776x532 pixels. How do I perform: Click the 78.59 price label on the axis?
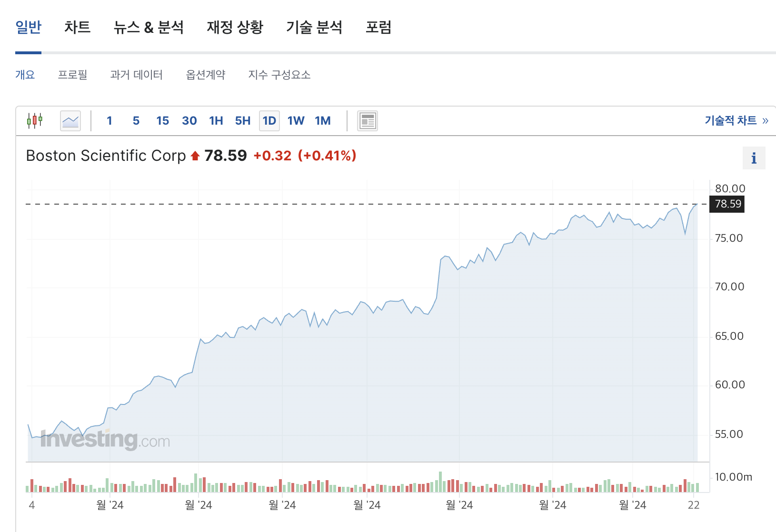726,204
